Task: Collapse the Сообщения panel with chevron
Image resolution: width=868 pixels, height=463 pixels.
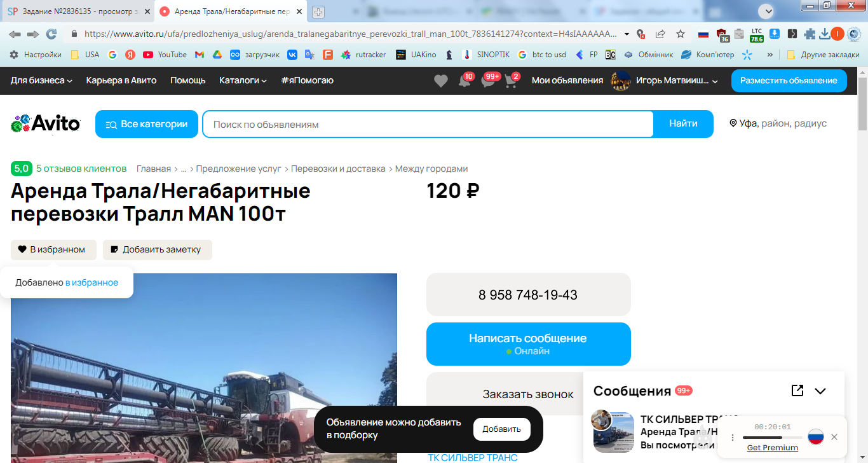Action: coord(820,391)
